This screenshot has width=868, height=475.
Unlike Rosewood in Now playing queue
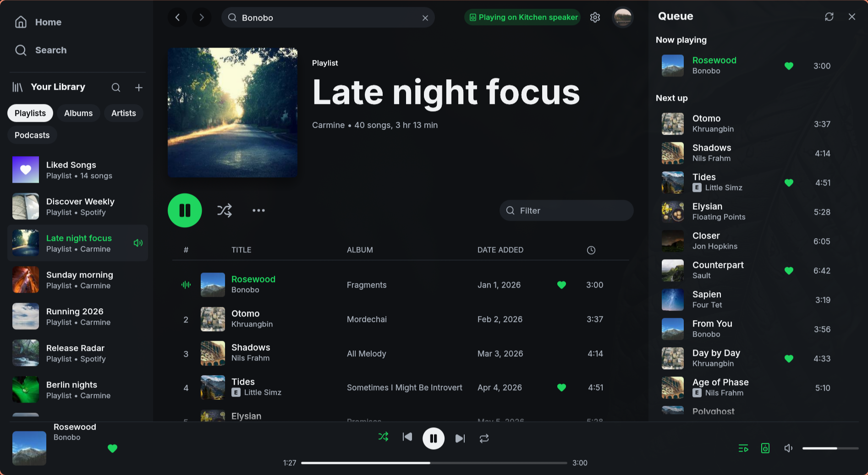(x=789, y=66)
